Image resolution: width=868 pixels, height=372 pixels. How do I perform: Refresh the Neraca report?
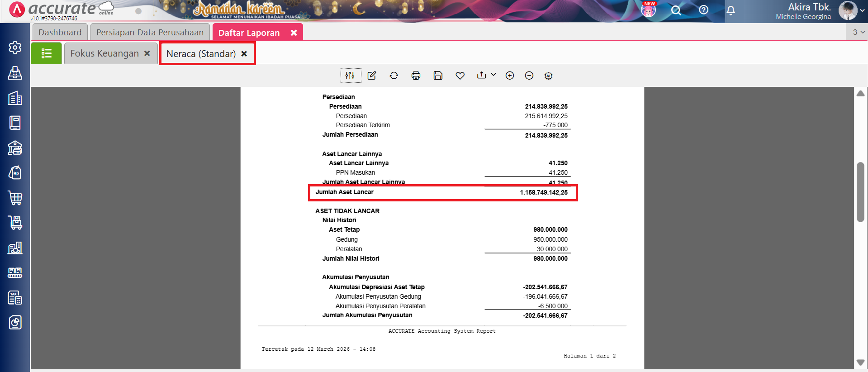[394, 76]
